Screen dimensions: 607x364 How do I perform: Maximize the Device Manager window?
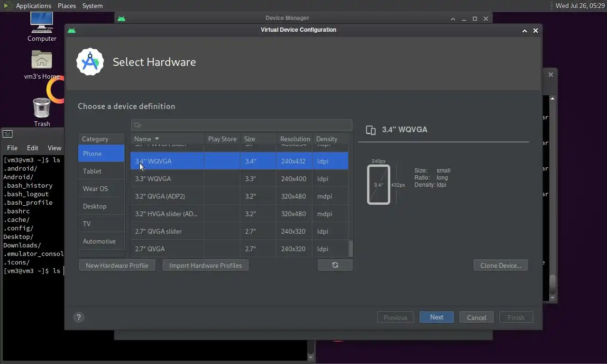[x=475, y=19]
